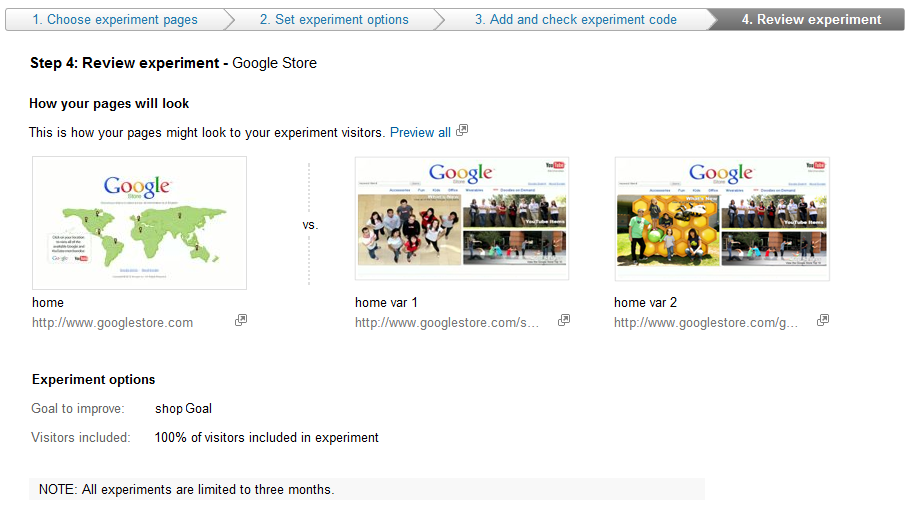This screenshot has width=918, height=510.
Task: Click the Preview all link
Action: (x=420, y=132)
